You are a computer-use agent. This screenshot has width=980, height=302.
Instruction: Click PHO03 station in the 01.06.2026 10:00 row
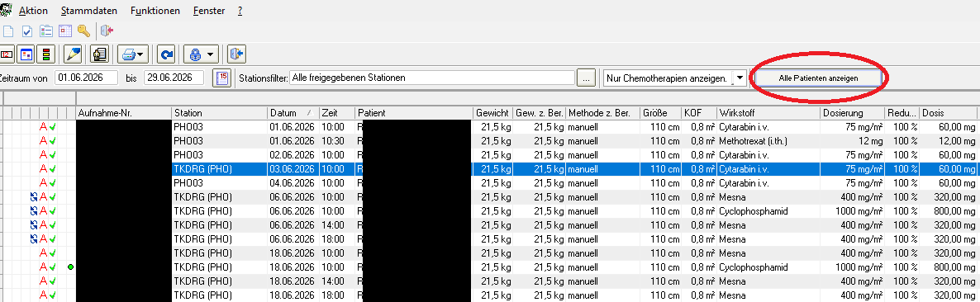(219, 127)
